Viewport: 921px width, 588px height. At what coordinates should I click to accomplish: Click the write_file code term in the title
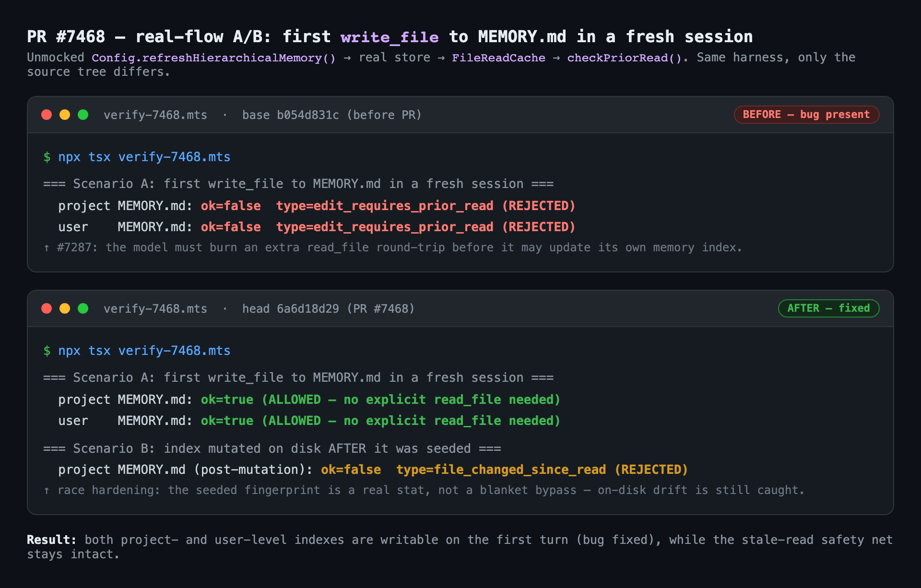coord(390,37)
